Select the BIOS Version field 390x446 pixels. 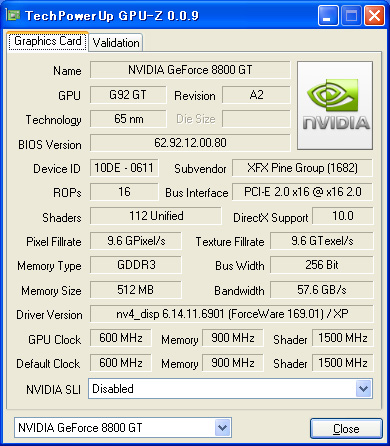(x=190, y=143)
